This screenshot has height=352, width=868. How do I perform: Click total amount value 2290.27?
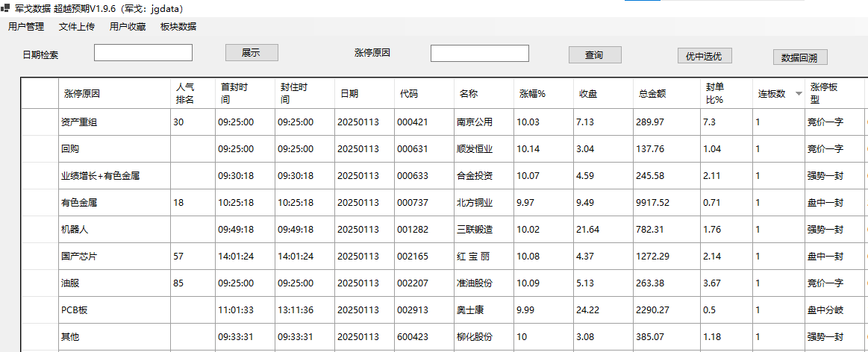tap(667, 310)
